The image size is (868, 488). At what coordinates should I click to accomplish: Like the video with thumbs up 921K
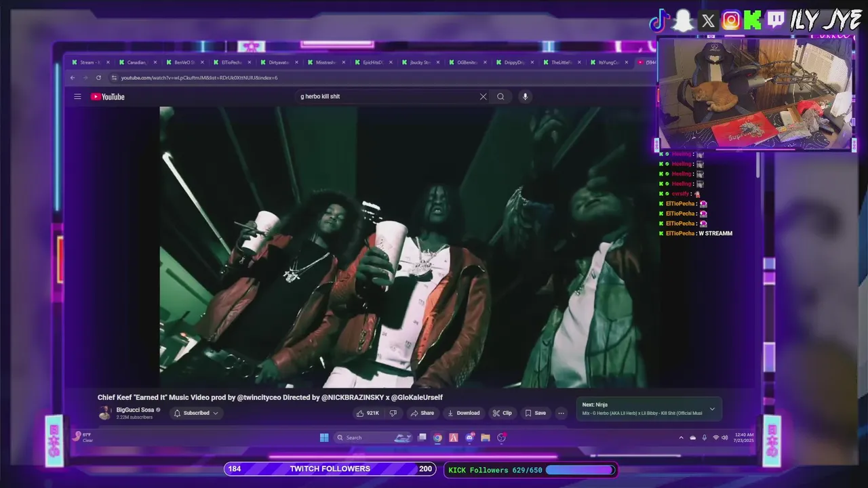click(368, 413)
